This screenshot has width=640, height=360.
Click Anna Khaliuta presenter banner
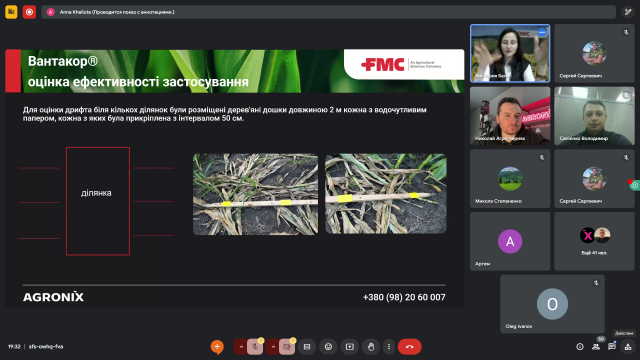[328, 12]
